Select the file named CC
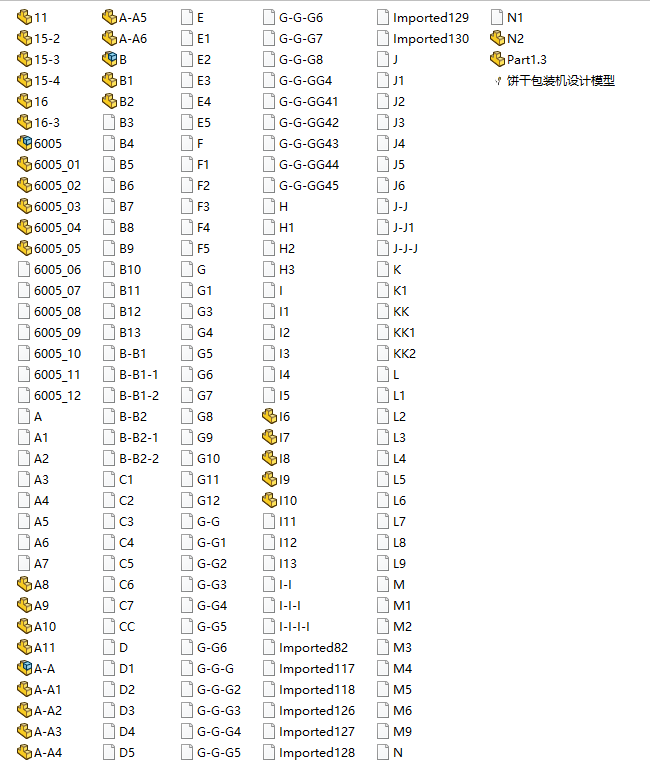 [x=127, y=627]
